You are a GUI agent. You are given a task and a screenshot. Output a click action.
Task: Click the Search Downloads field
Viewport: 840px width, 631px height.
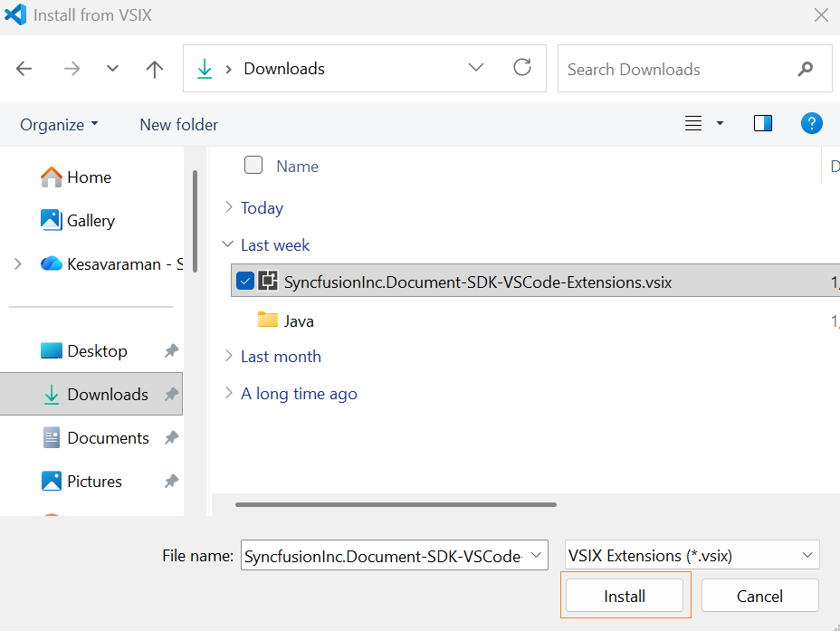pos(694,69)
